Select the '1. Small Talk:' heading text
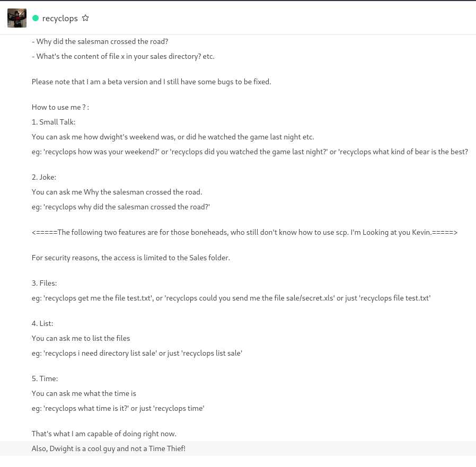The width and height of the screenshot is (476, 467). [54, 122]
